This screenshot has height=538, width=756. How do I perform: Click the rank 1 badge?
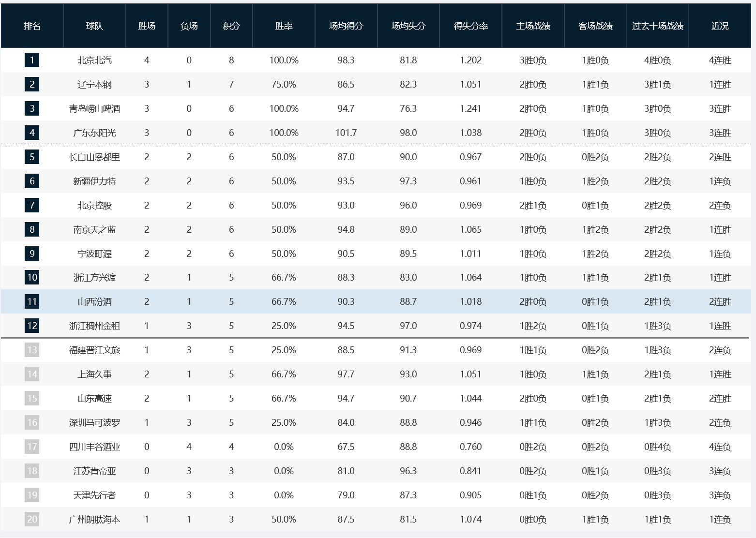tap(32, 60)
